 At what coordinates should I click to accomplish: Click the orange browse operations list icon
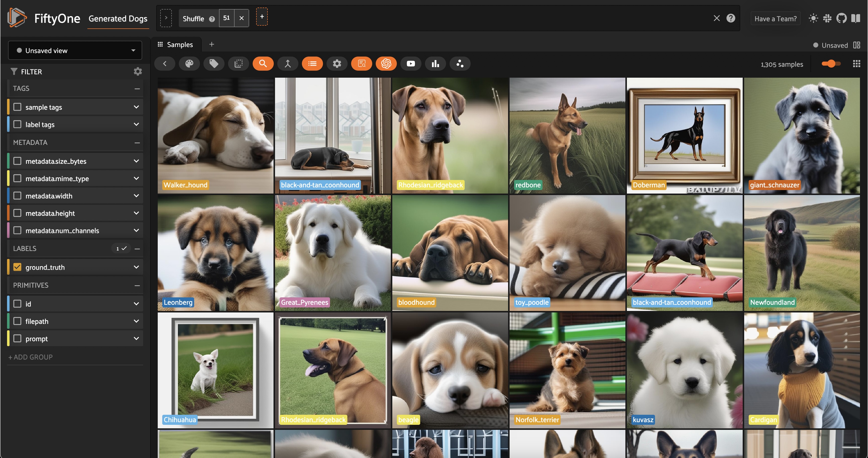click(x=312, y=64)
